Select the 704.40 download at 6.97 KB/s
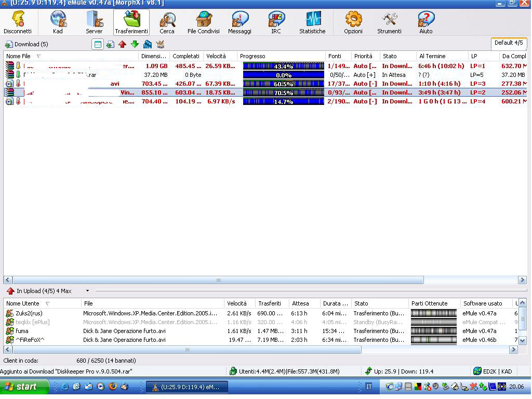 pyautogui.click(x=265, y=101)
